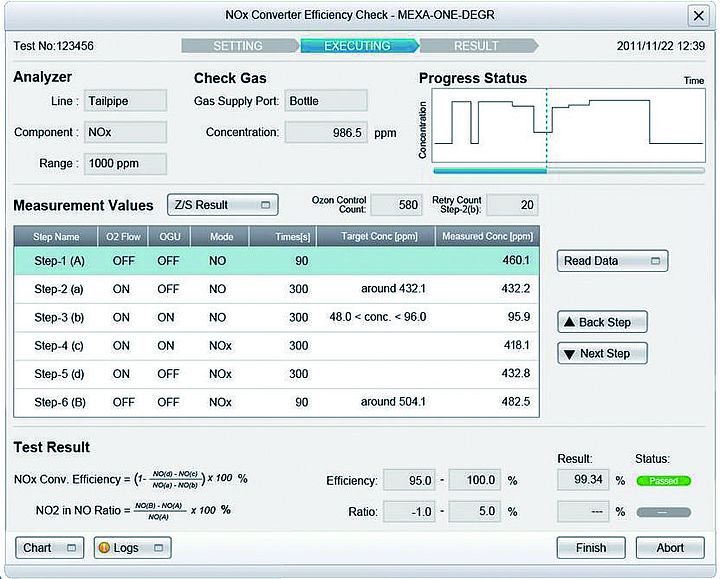Click the Line field showing Tailpipe

[x=125, y=101]
